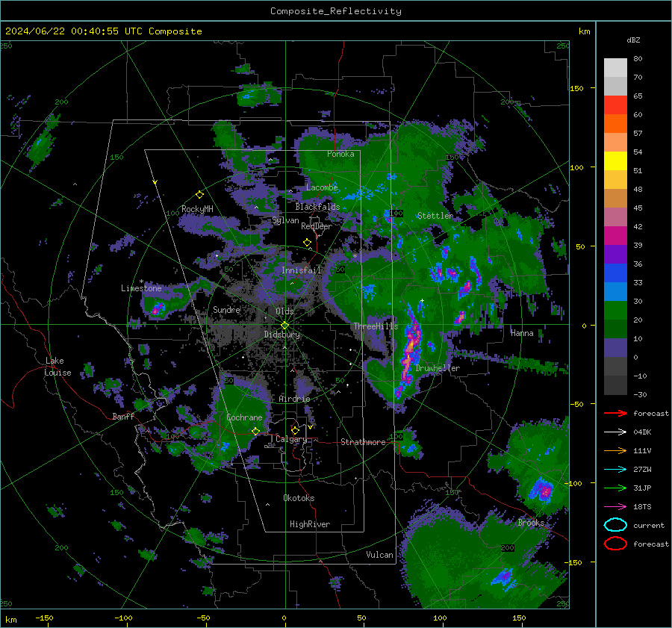Click the Okotoks city label
This screenshot has width=672, height=628.
[x=299, y=498]
